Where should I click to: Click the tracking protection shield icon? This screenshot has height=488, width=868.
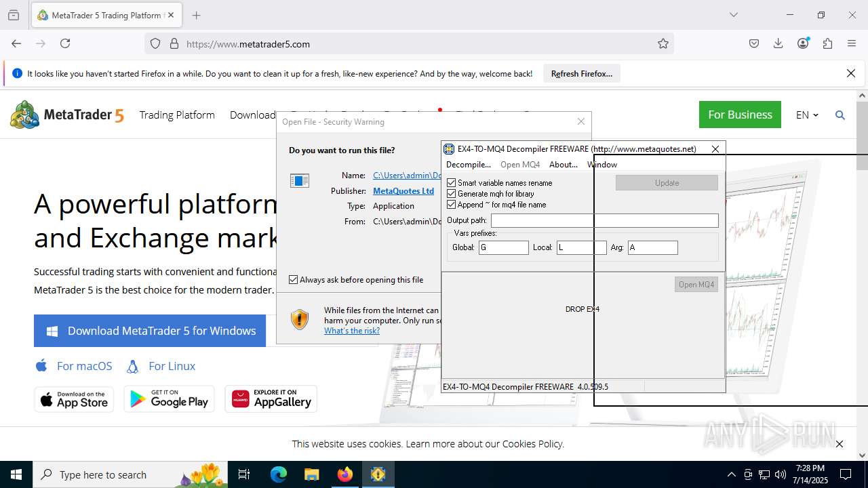[155, 43]
